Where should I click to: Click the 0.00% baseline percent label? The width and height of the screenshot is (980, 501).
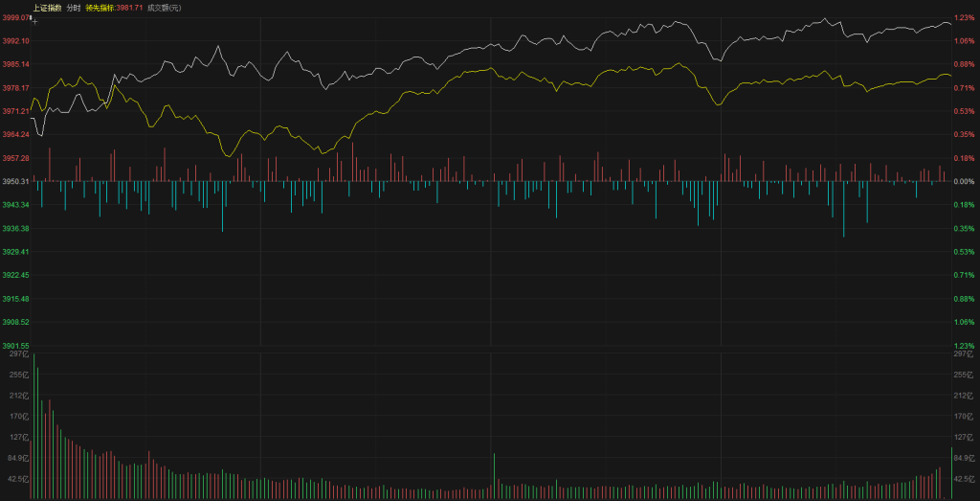[x=963, y=181]
